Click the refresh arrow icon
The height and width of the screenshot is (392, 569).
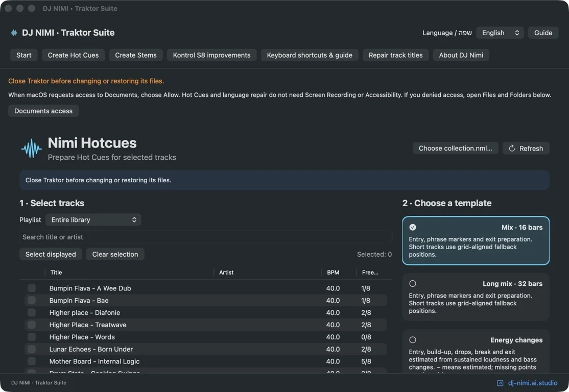click(512, 149)
